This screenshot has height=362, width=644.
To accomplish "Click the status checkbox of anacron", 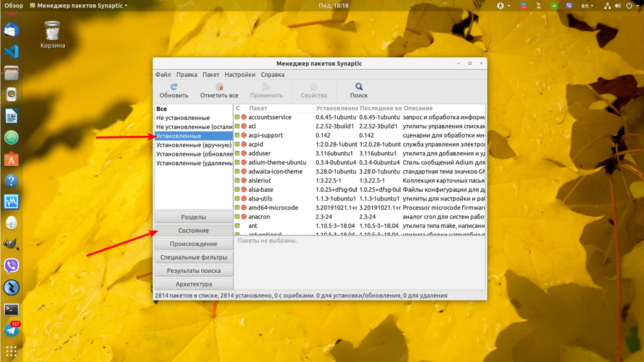I will 238,217.
